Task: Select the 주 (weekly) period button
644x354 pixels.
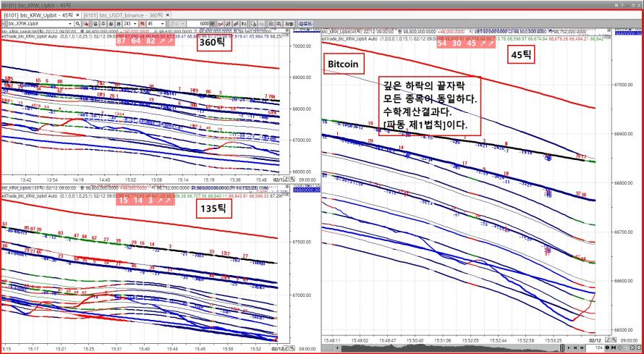Action: coord(103,24)
